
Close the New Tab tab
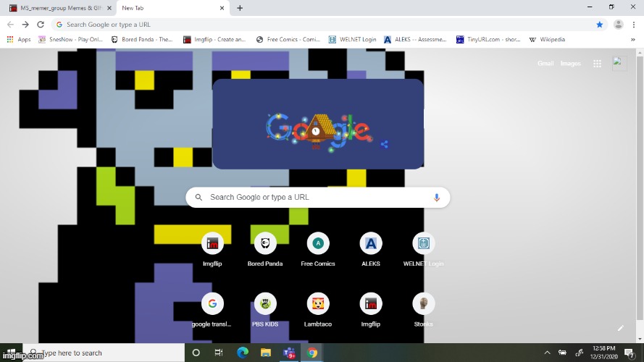pos(222,8)
